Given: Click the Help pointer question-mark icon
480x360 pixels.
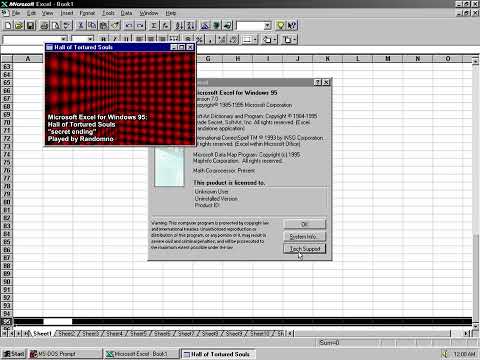Looking at the screenshot, I should [x=292, y=25].
